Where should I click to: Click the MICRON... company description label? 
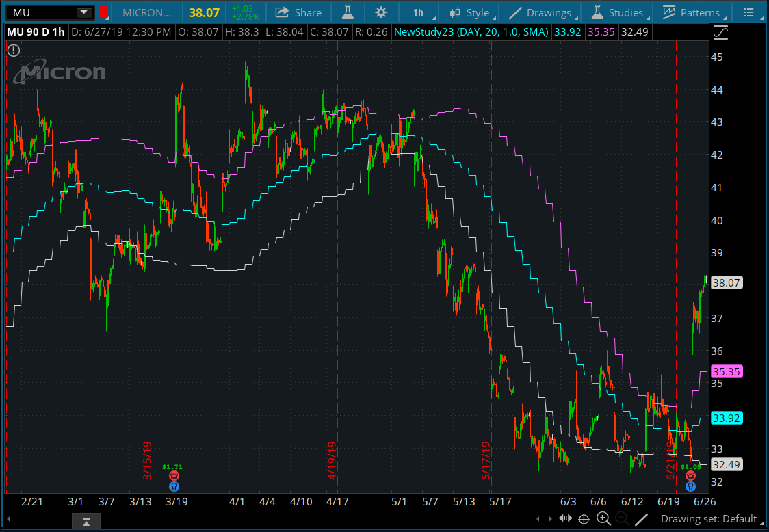(146, 13)
